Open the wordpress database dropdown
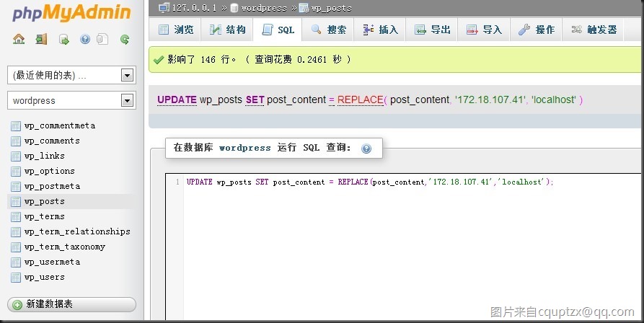 71,100
